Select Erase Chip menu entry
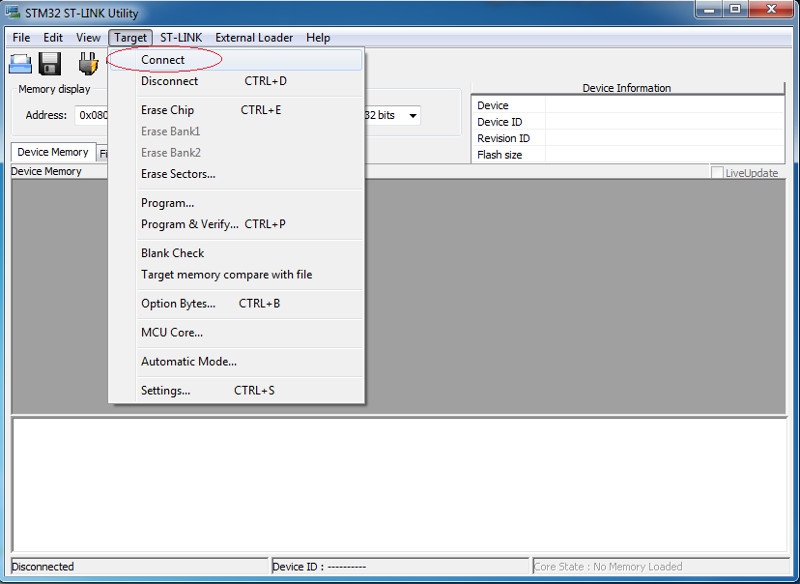Image resolution: width=800 pixels, height=584 pixels. coord(236,110)
